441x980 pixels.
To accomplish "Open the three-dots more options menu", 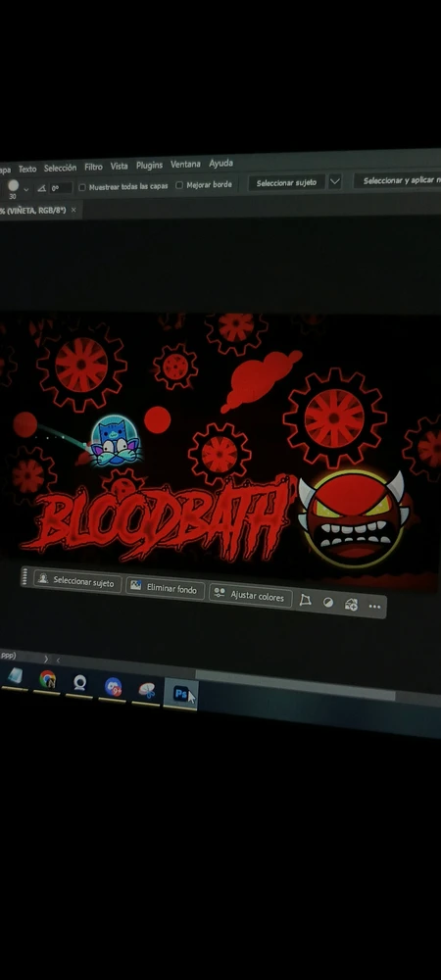I will [374, 607].
